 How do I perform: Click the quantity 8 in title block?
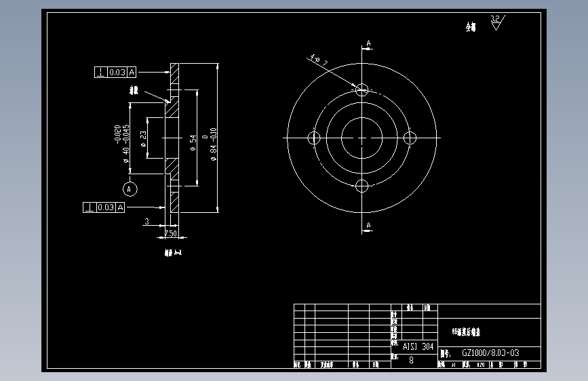(411, 360)
